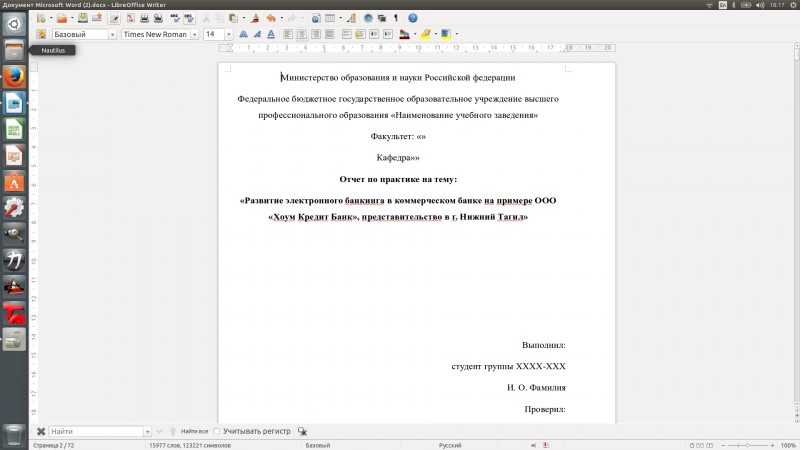Justify text alignment icon

[330, 34]
